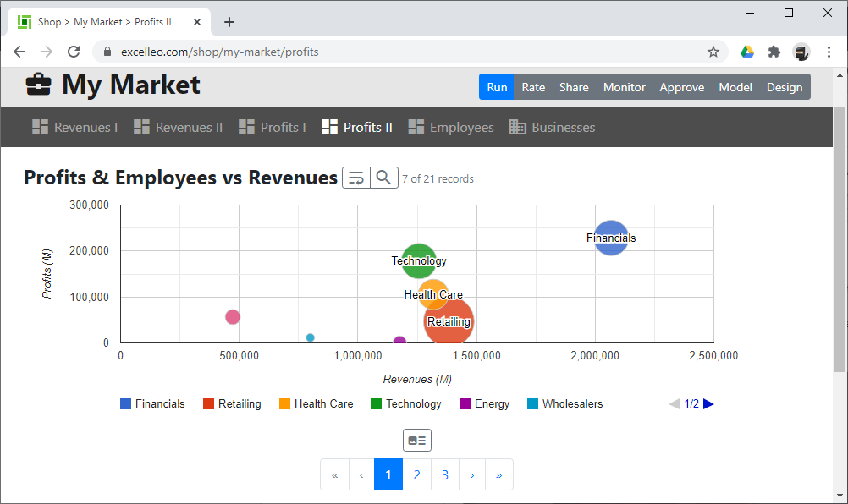Reload the page
The height and width of the screenshot is (504, 848).
click(74, 52)
